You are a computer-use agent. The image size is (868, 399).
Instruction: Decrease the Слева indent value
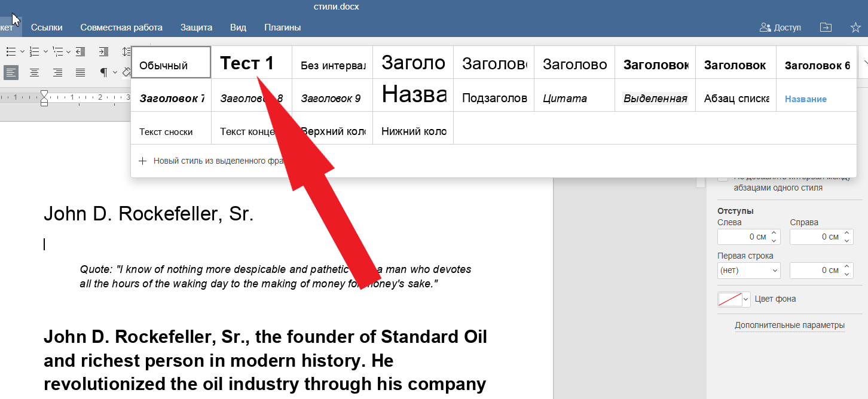coord(774,240)
